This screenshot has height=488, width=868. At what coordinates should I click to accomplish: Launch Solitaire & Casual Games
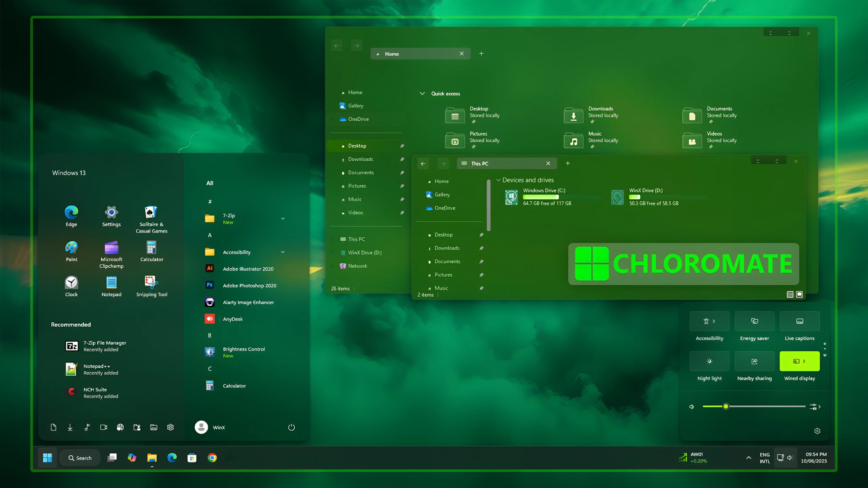(x=151, y=219)
